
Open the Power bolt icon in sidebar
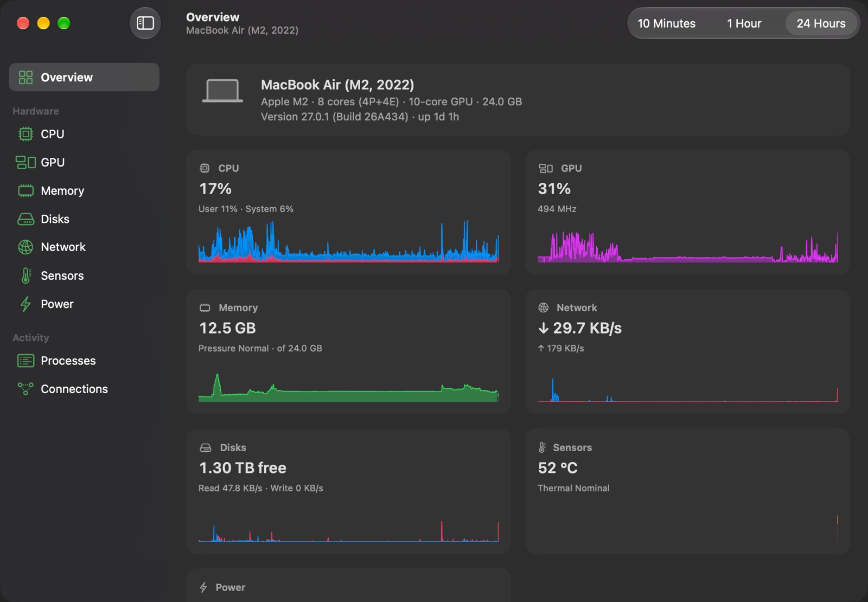(25, 304)
